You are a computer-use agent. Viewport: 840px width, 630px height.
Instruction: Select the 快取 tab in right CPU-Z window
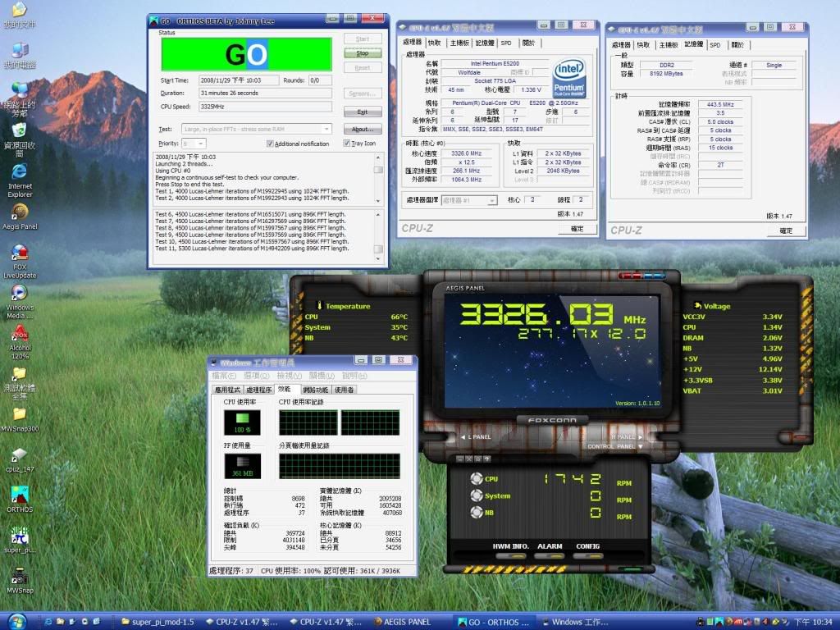click(x=643, y=45)
